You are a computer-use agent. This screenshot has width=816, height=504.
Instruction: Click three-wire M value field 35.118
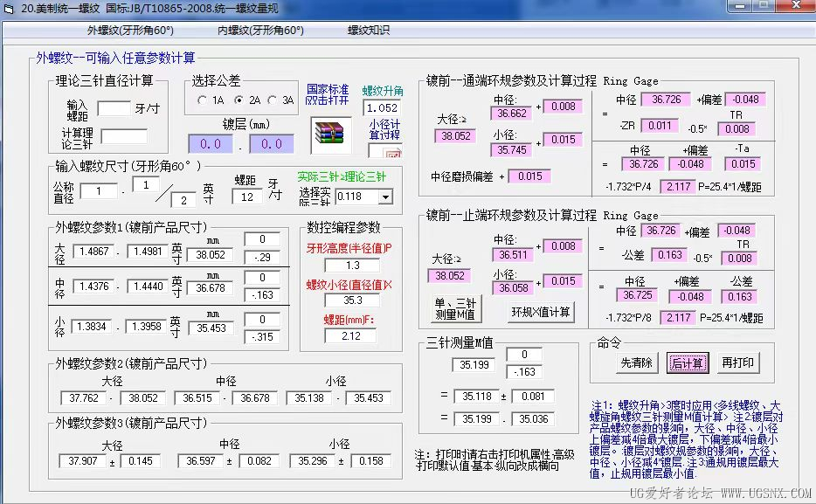(476, 397)
